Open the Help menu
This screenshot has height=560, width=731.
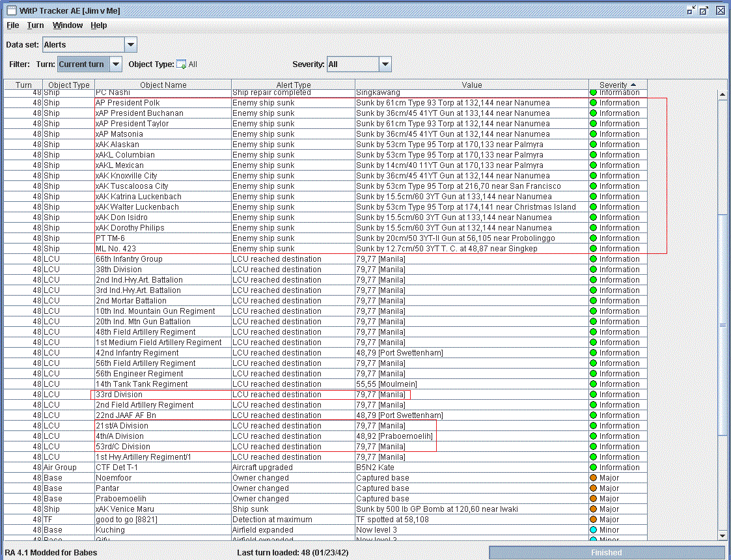click(99, 25)
